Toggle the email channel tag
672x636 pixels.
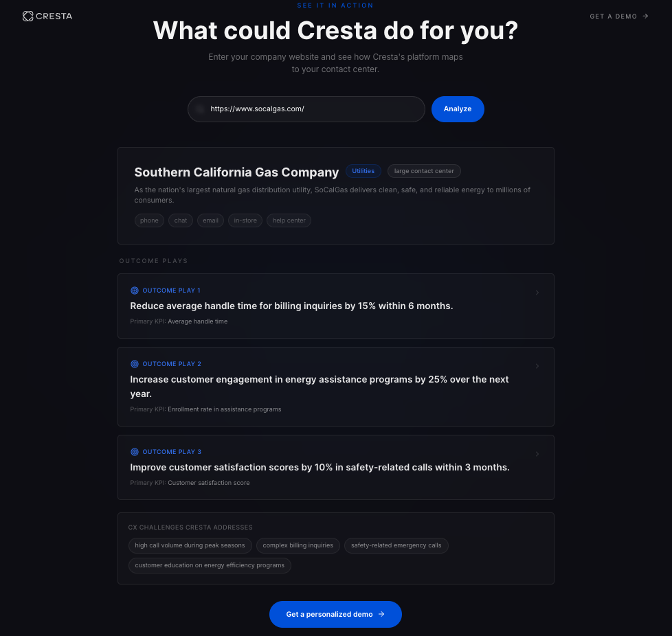click(210, 220)
